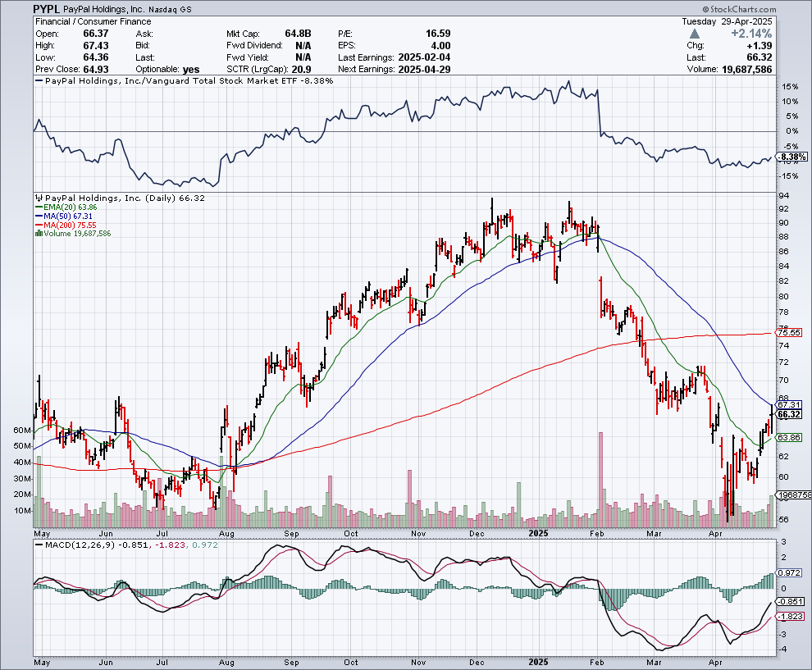Click the EPS value 4.00
The width and height of the screenshot is (812, 670).
point(440,46)
